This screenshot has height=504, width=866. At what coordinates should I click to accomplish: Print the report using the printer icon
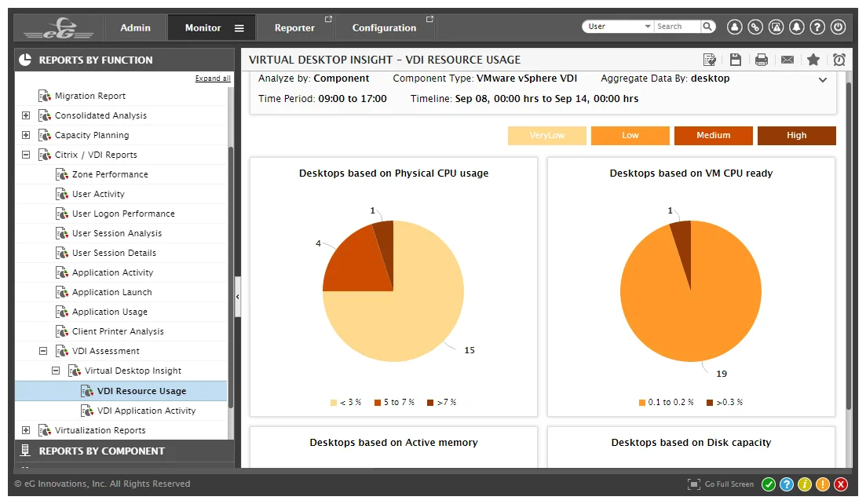pos(761,60)
